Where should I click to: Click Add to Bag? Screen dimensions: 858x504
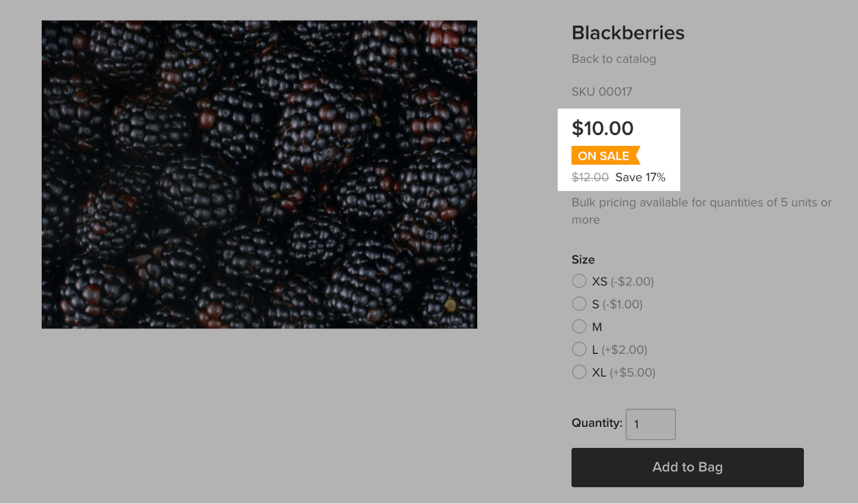687,467
